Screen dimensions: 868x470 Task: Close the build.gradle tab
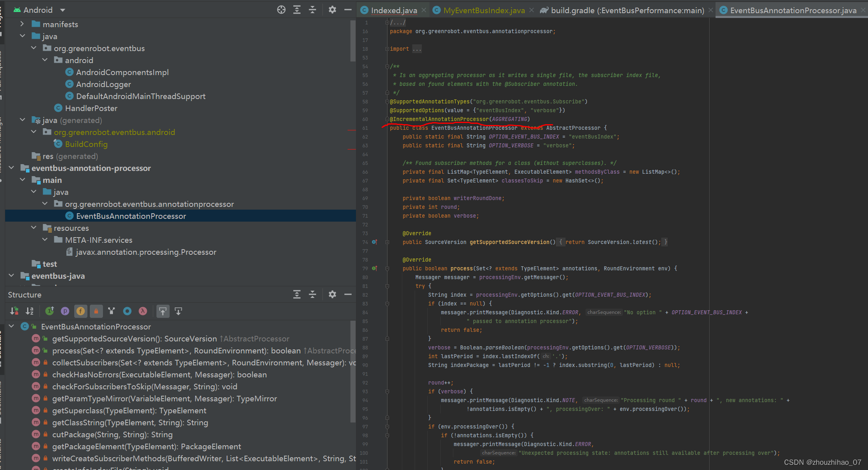coord(711,10)
